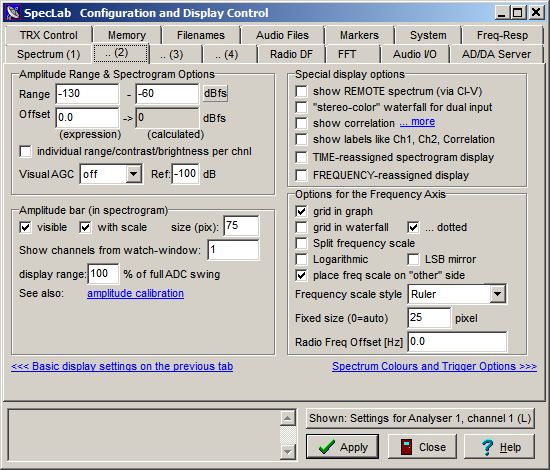Click the Offset expression field
Screen dimensions: 550x470
(x=87, y=118)
